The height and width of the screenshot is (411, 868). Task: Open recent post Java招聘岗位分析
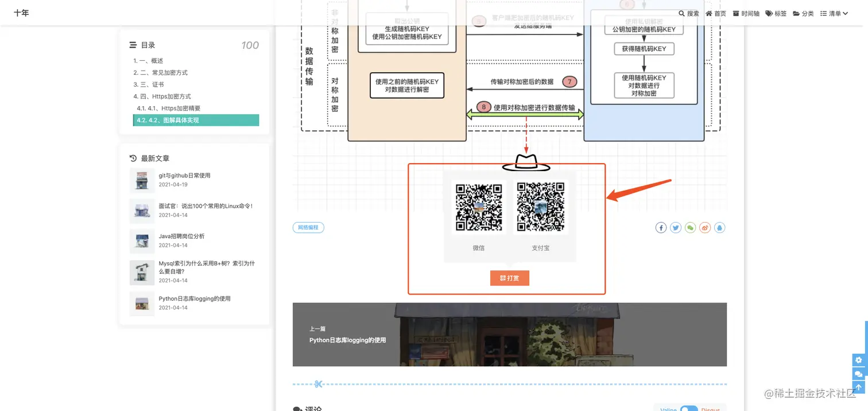click(x=181, y=236)
